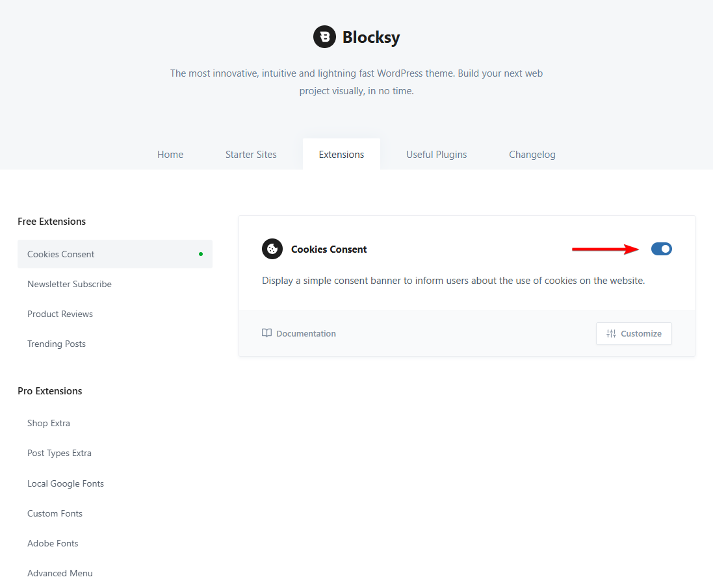Screen dimensions: 713x588
Task: Select Post Types Extra extension
Action: tap(59, 453)
